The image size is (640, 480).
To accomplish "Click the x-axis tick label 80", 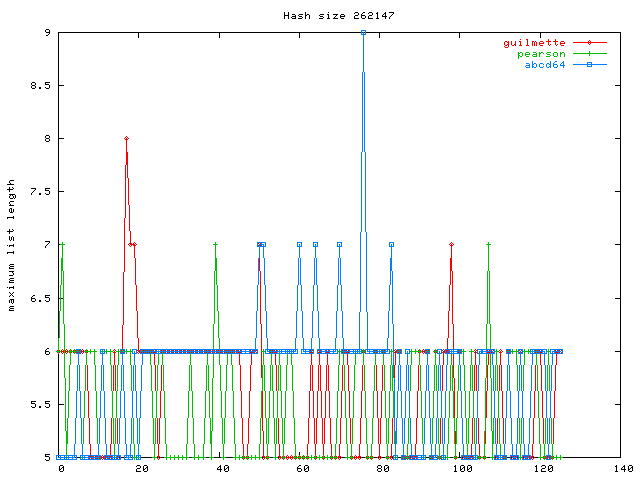I will tap(382, 469).
